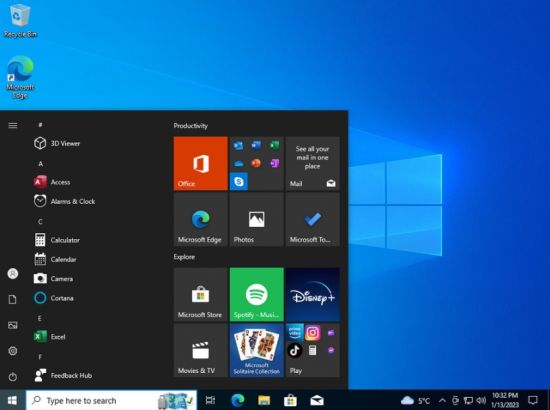Screen dimensions: 550x410
Task: Open the Mail tile
Action: click(313, 163)
